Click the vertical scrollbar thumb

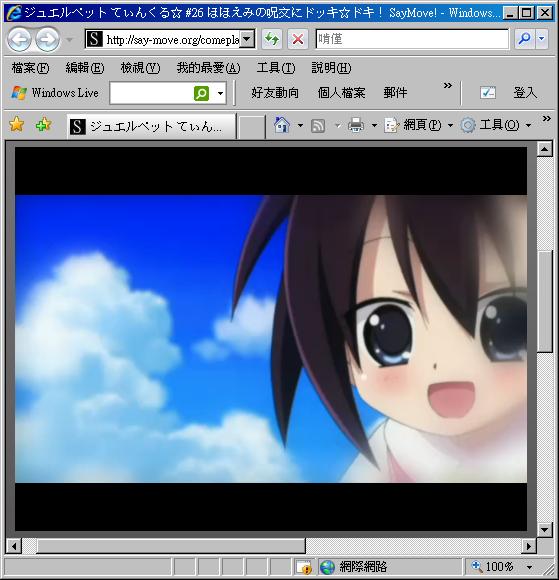pyautogui.click(x=545, y=301)
